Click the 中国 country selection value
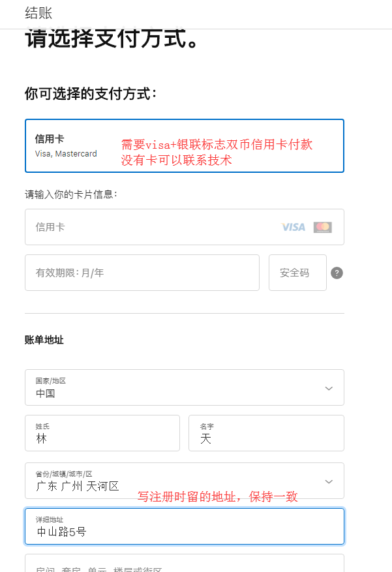The image size is (392, 572). pos(46,393)
